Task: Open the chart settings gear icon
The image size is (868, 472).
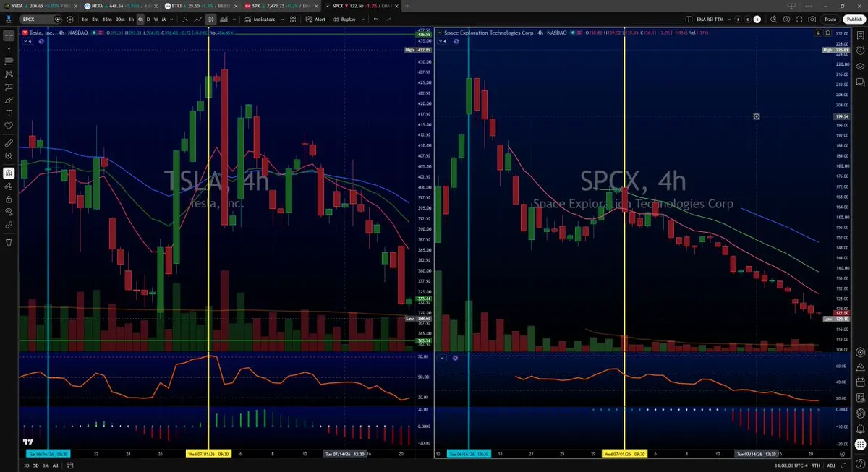Action: pos(786,19)
